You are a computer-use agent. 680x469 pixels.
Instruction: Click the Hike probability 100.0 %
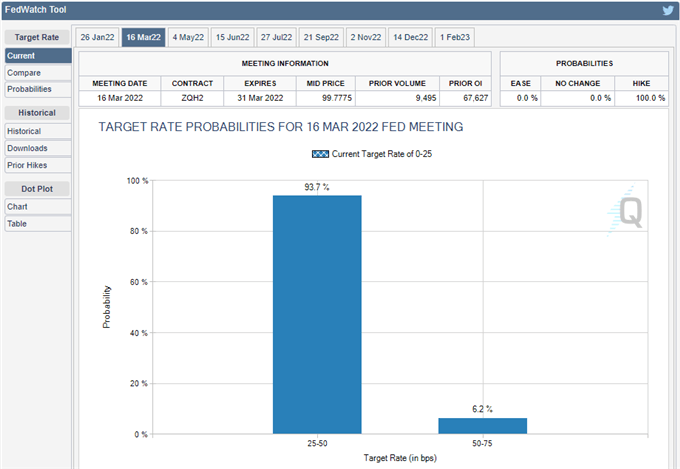(650, 98)
